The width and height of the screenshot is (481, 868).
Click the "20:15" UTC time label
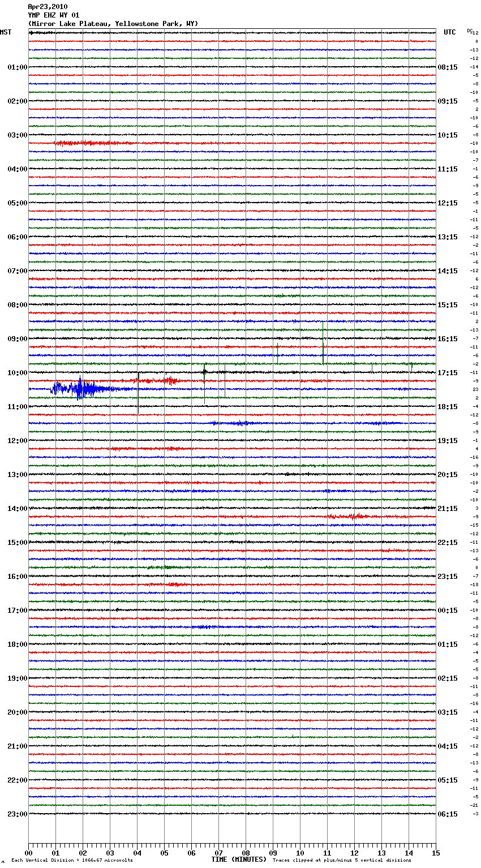448,475
